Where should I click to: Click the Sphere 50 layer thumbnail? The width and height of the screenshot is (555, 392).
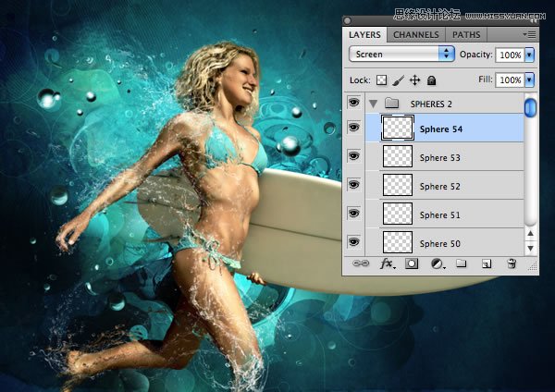point(398,242)
